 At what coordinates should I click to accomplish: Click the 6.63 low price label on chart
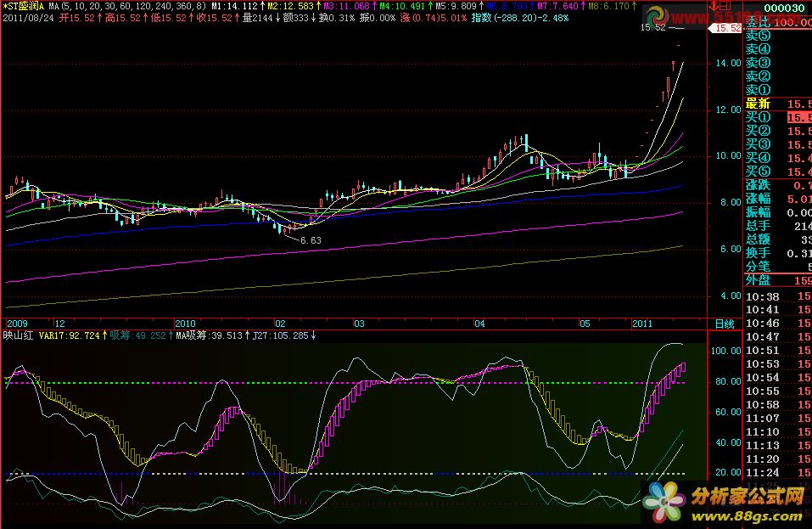pyautogui.click(x=311, y=240)
